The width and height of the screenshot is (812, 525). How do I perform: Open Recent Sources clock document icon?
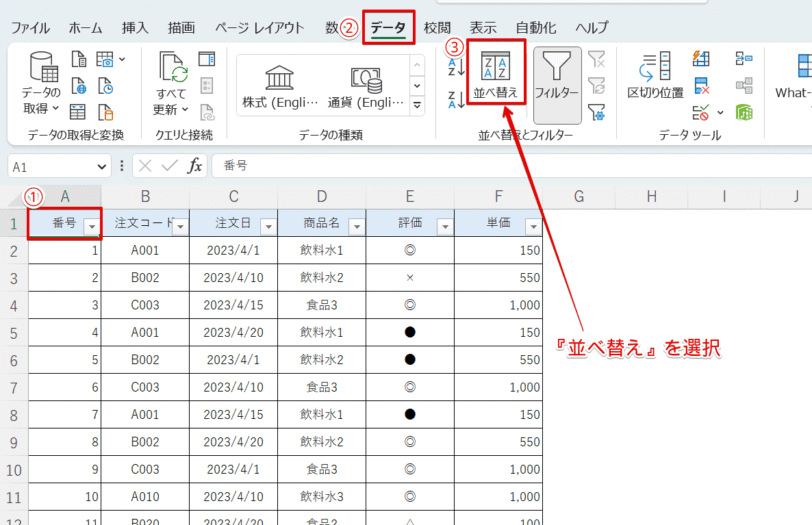pos(105,85)
